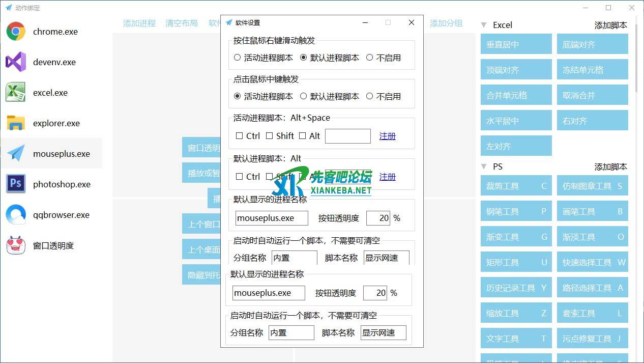Select the photoshop.exe icon
The width and height of the screenshot is (644, 363).
(16, 184)
